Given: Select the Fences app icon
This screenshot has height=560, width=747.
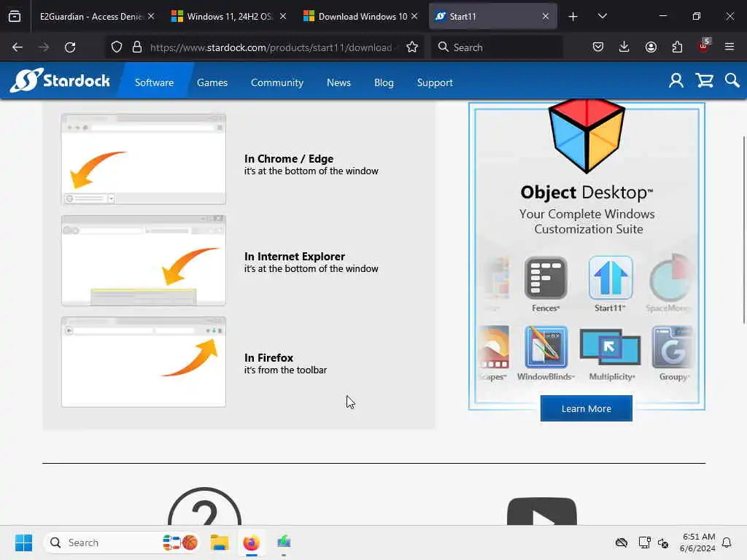Looking at the screenshot, I should tap(546, 278).
